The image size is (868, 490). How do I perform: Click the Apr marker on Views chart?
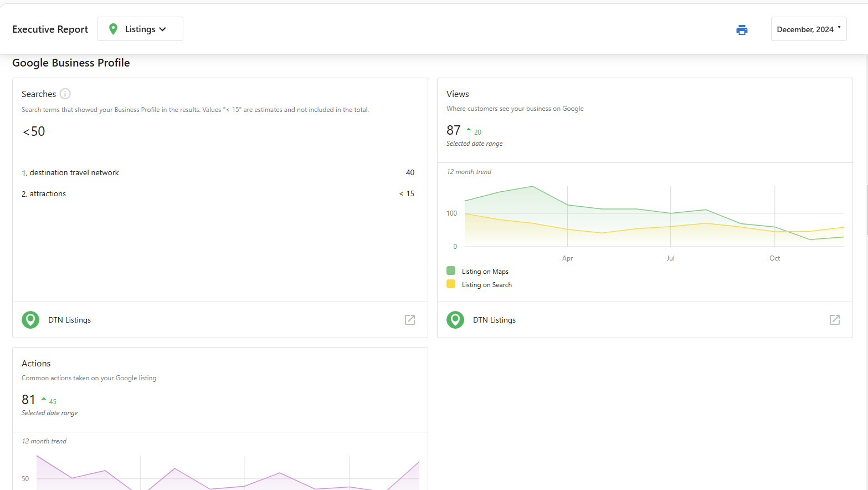point(567,258)
